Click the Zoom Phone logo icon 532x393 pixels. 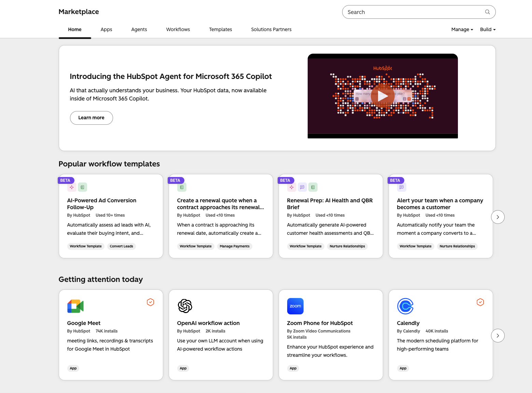295,306
